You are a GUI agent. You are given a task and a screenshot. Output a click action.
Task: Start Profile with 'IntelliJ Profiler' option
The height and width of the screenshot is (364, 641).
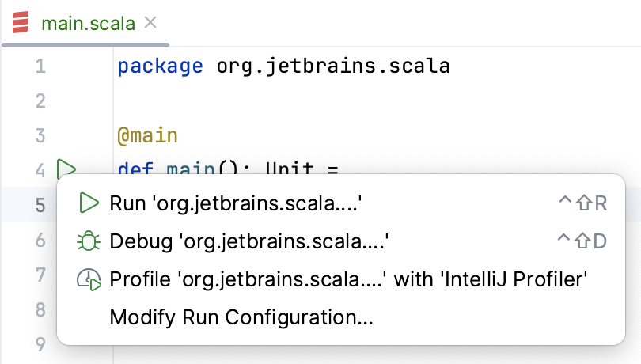click(348, 279)
